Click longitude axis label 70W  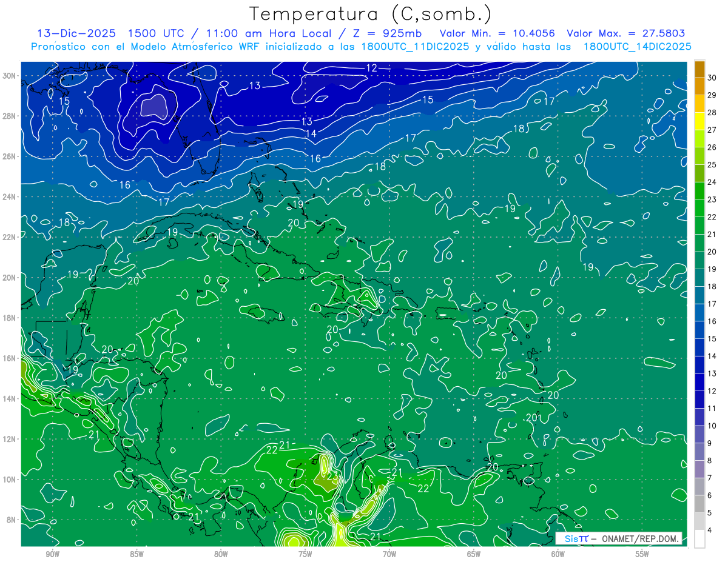click(x=389, y=554)
